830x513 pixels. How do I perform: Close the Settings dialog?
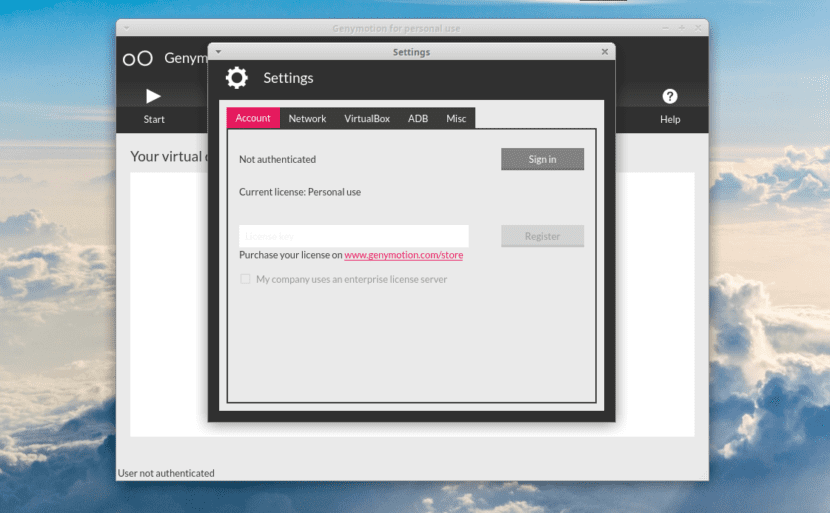pyautogui.click(x=605, y=52)
